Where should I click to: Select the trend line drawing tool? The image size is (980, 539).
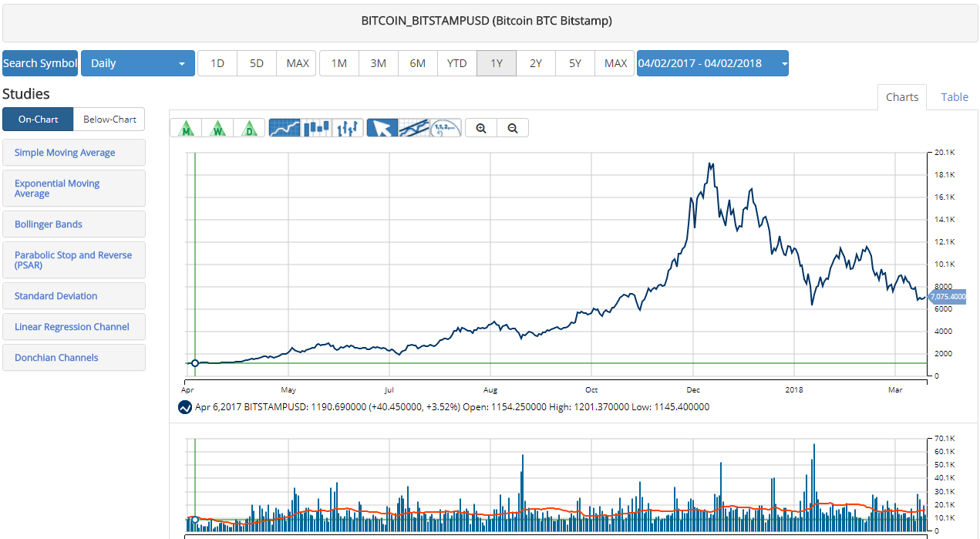414,128
